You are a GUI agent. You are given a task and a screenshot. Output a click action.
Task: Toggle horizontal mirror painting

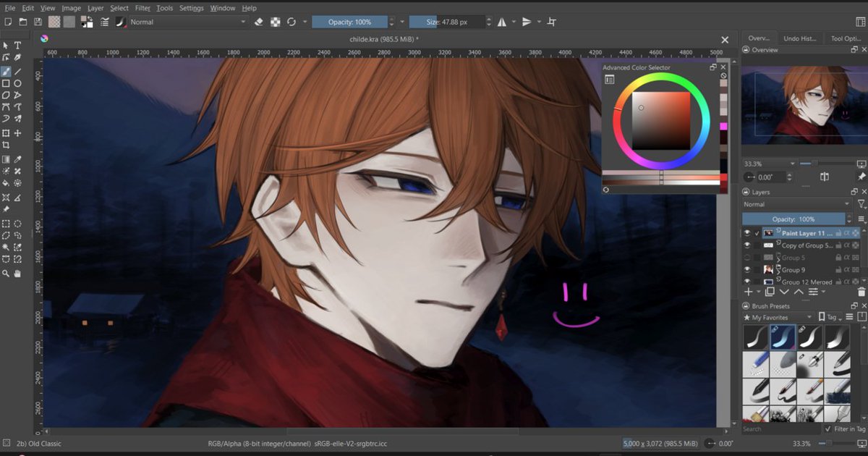coord(502,22)
